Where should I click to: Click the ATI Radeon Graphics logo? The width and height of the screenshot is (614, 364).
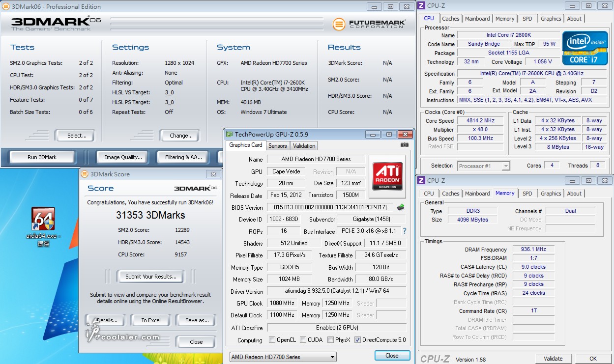point(387,177)
